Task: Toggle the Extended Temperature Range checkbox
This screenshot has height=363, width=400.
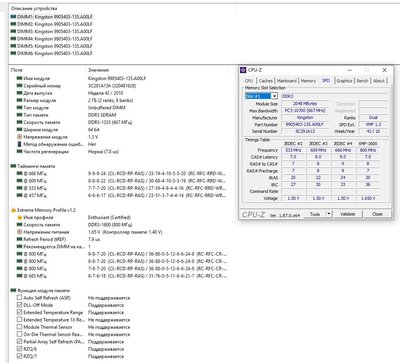Action: pos(19,312)
